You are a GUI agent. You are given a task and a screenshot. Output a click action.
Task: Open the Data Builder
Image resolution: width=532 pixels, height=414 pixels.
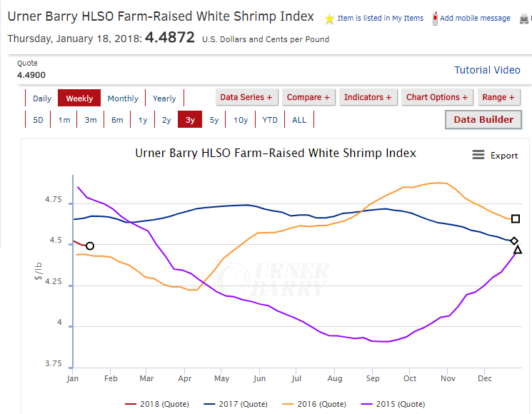(483, 120)
